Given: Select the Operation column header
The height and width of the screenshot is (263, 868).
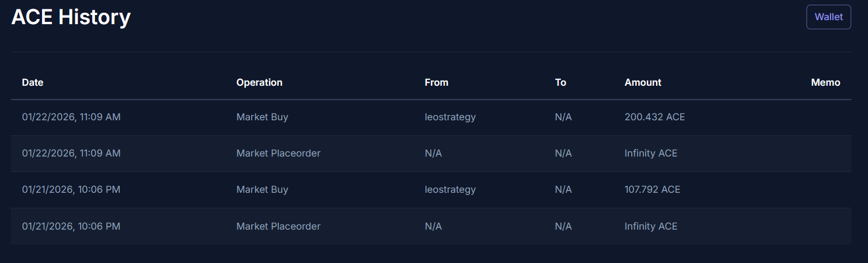Looking at the screenshot, I should click(259, 82).
